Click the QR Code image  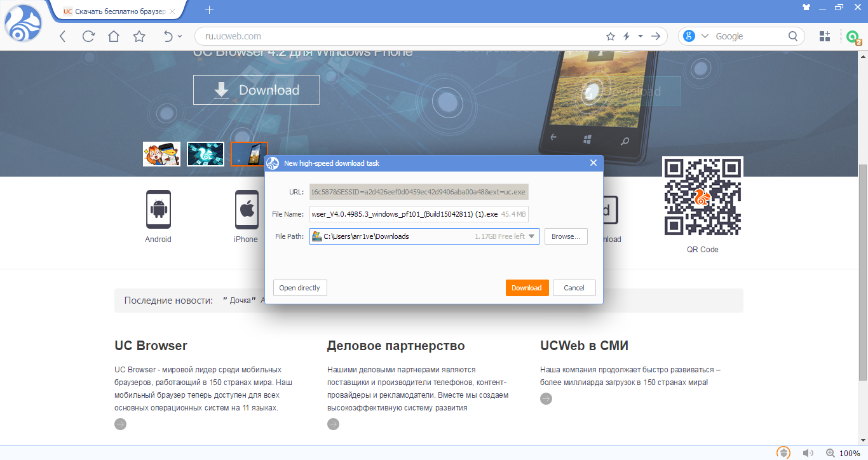702,196
